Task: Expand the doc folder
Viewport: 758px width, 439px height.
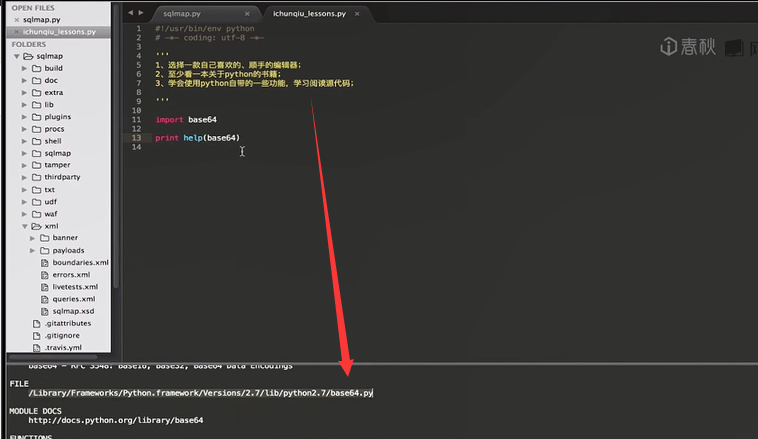Action: click(24, 80)
